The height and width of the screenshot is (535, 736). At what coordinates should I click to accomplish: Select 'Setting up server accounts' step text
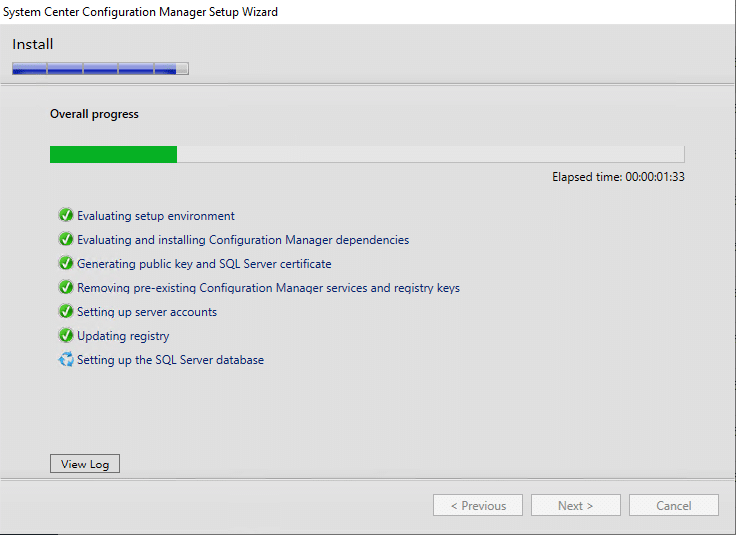point(147,312)
